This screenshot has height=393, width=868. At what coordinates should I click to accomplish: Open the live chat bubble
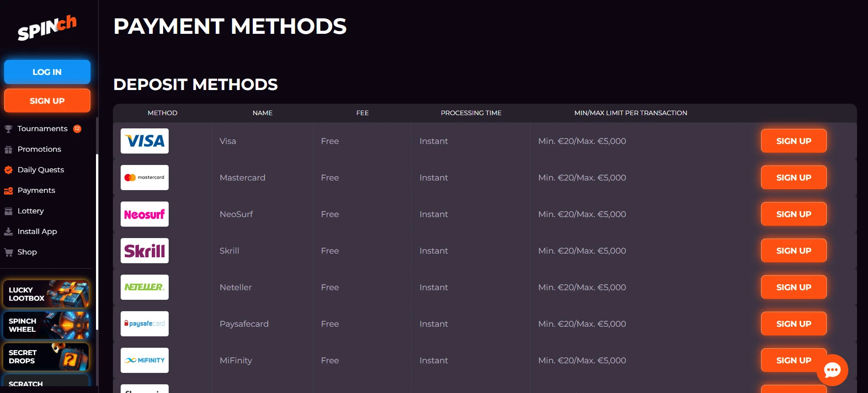[832, 370]
